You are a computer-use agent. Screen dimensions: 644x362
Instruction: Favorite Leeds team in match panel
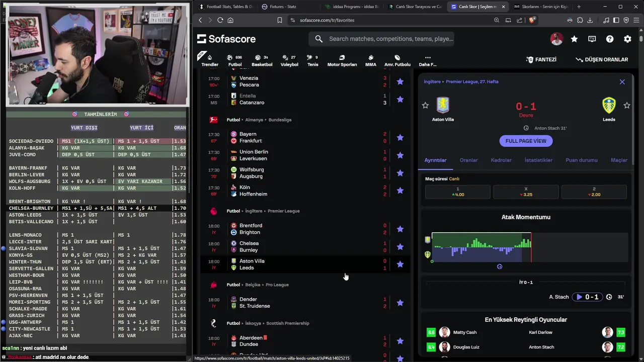pyautogui.click(x=627, y=105)
